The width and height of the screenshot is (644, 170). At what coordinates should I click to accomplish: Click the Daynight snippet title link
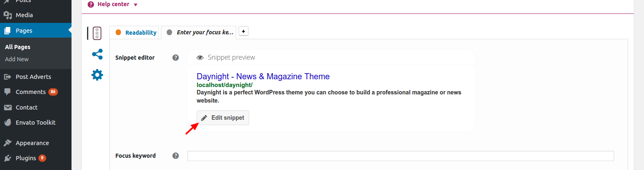tap(263, 76)
